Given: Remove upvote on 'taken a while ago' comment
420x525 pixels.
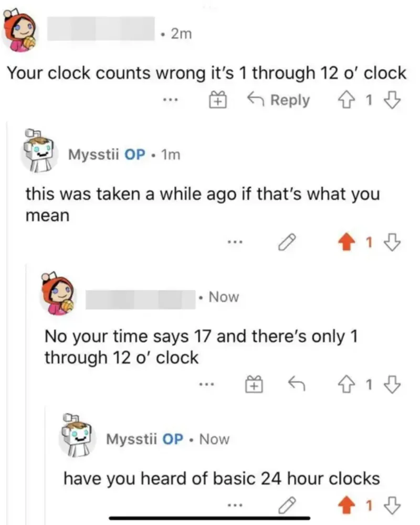Looking at the screenshot, I should click(346, 243).
